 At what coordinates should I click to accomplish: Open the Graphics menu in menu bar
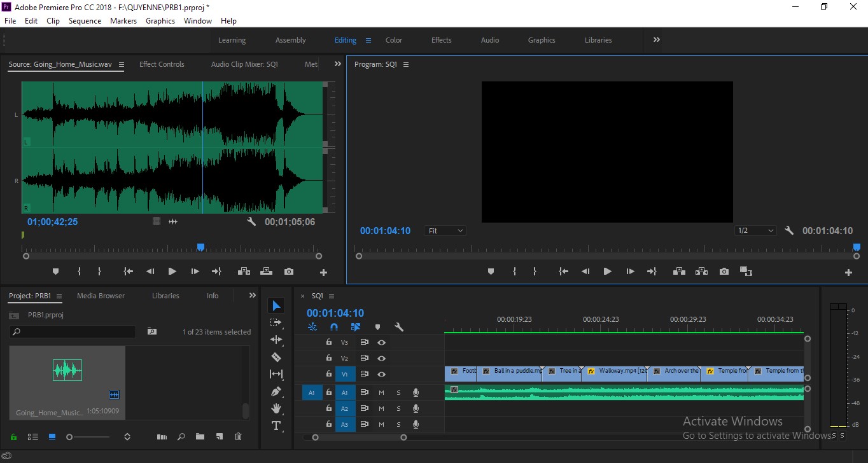160,21
